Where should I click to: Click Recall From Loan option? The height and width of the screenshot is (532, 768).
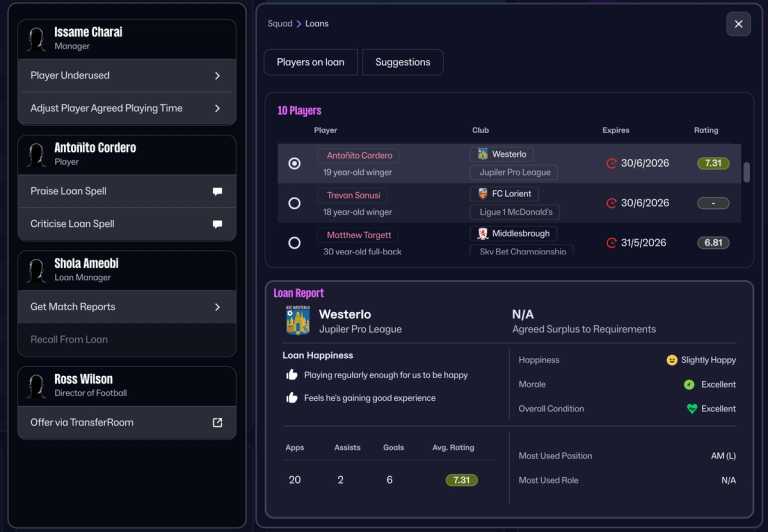pos(127,339)
